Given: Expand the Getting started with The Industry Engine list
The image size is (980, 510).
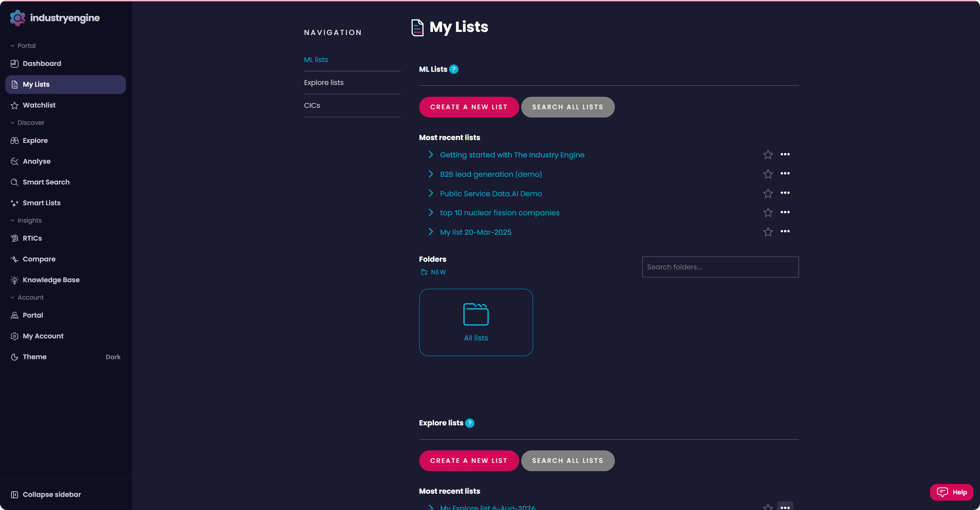Looking at the screenshot, I should (x=431, y=154).
